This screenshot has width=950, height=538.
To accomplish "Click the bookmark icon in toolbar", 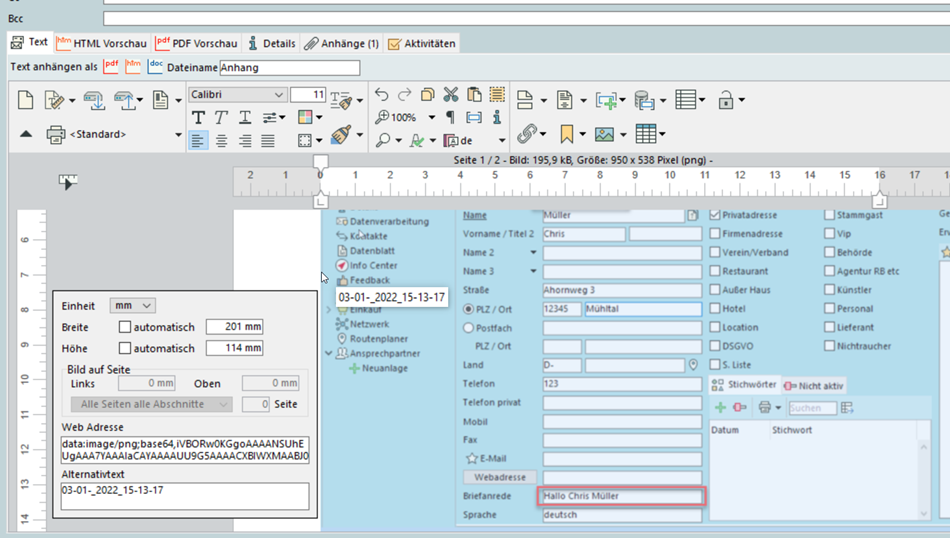I will 566,134.
